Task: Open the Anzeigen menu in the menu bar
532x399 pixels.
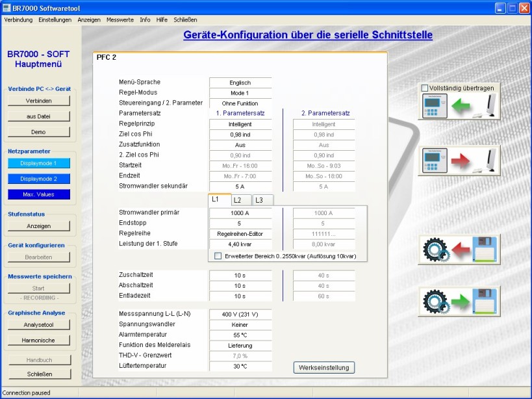Action: [x=89, y=19]
